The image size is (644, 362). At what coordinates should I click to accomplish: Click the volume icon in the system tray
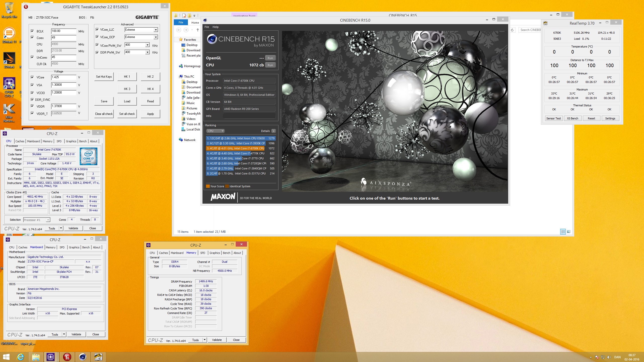(x=609, y=357)
